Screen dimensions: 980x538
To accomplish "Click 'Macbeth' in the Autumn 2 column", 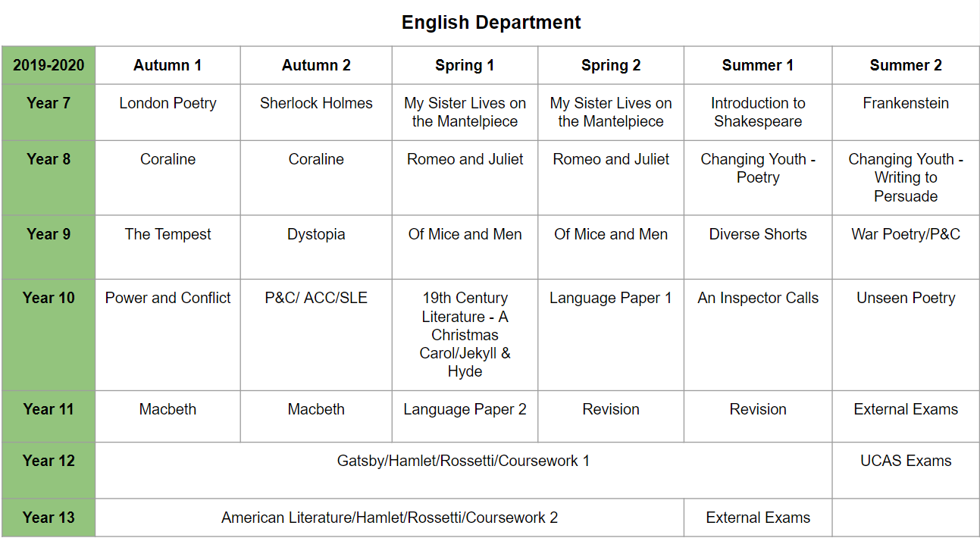I will click(x=316, y=416).
